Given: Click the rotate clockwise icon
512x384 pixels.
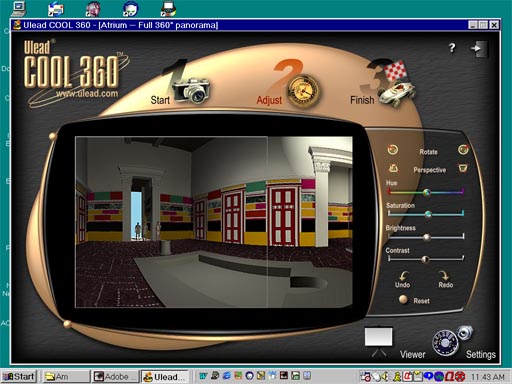Looking at the screenshot, I should pos(463,150).
